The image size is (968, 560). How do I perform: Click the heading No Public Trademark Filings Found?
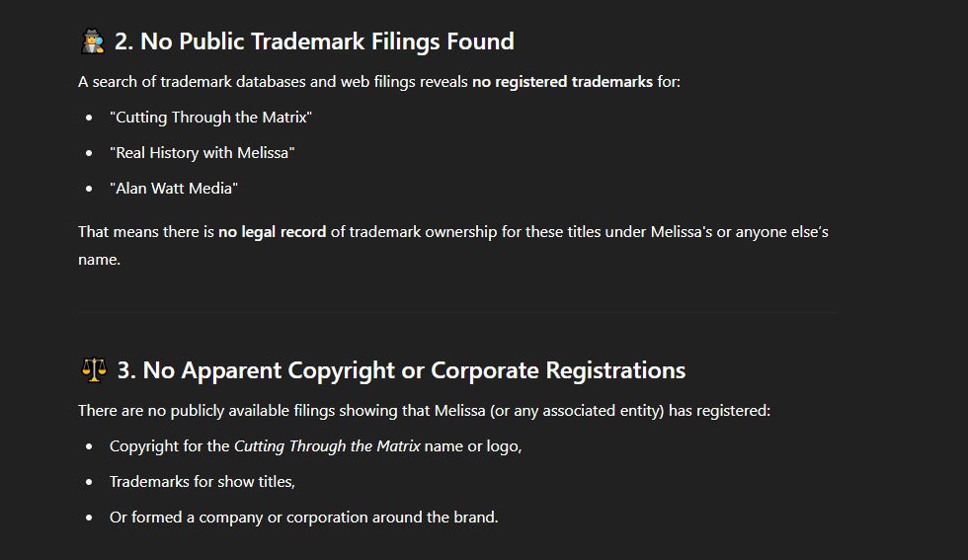coord(314,41)
